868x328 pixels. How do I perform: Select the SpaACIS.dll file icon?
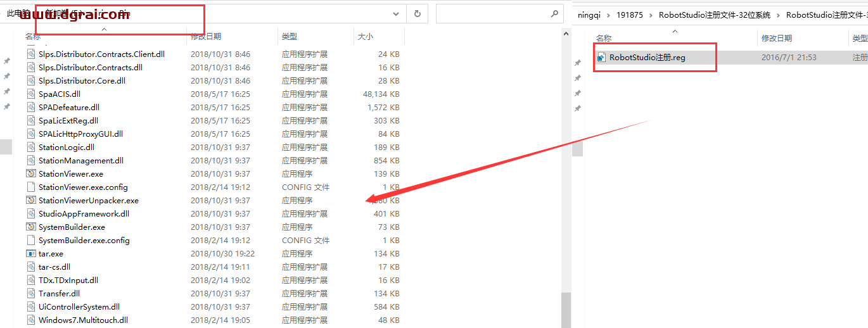[31, 94]
